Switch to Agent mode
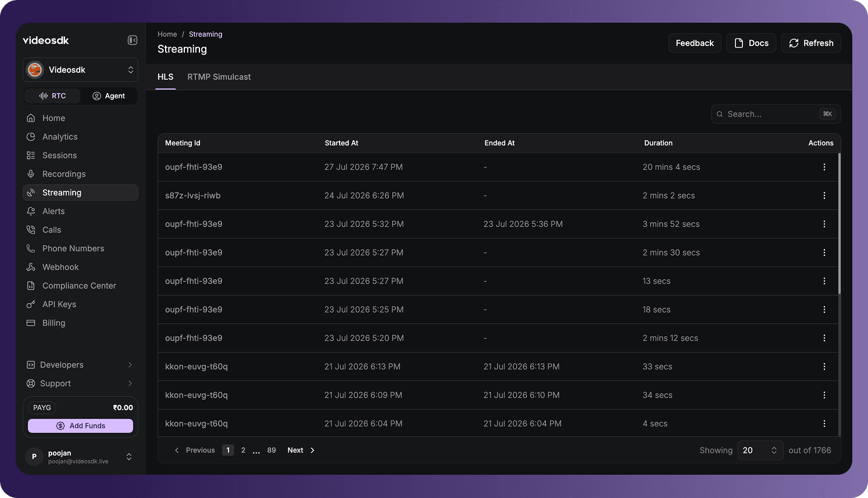 coord(109,96)
